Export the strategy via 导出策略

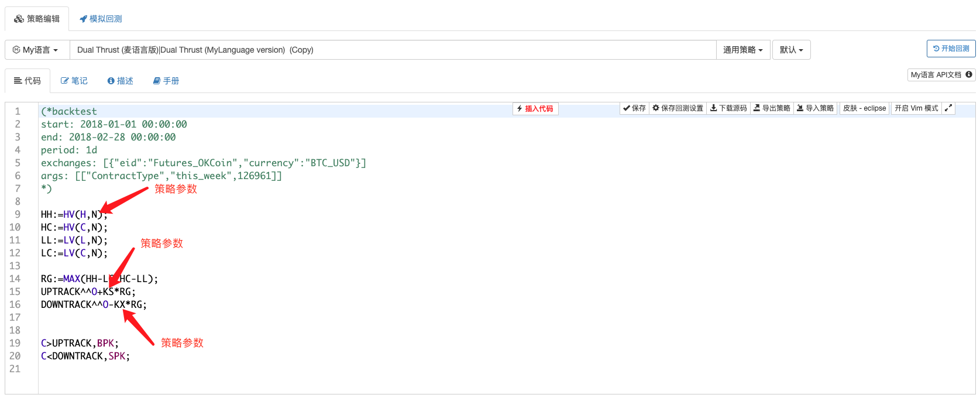[x=772, y=108]
